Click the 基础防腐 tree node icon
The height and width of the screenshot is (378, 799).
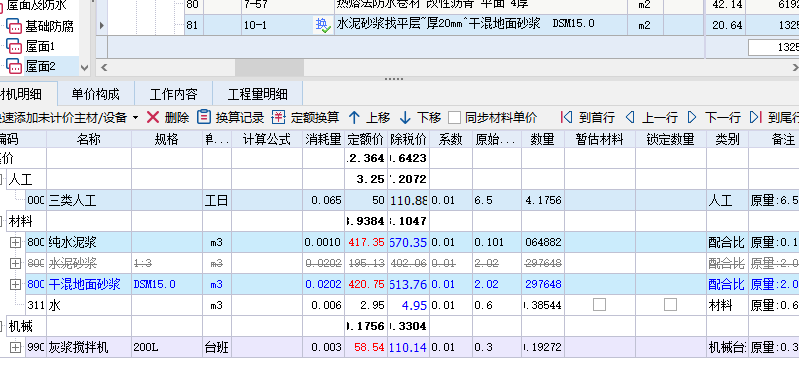click(x=13, y=26)
